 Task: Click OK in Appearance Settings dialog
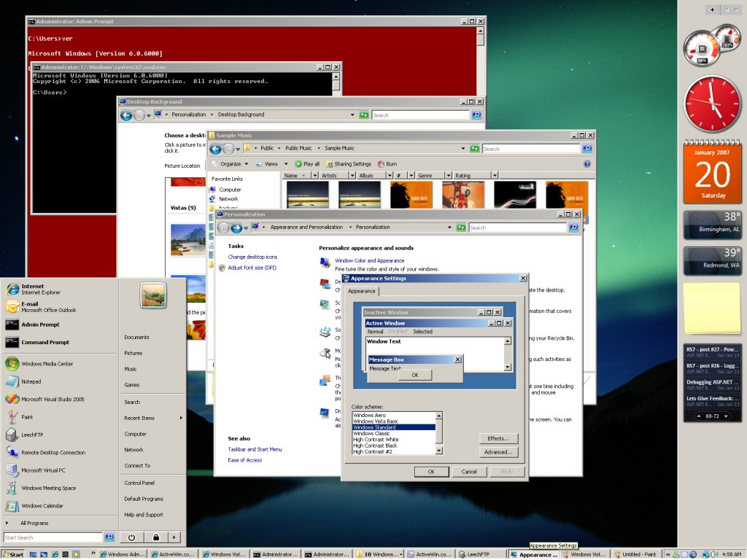(431, 472)
